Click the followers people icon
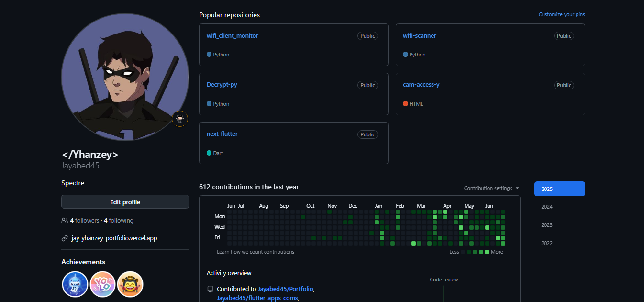The height and width of the screenshot is (302, 644). click(x=65, y=221)
